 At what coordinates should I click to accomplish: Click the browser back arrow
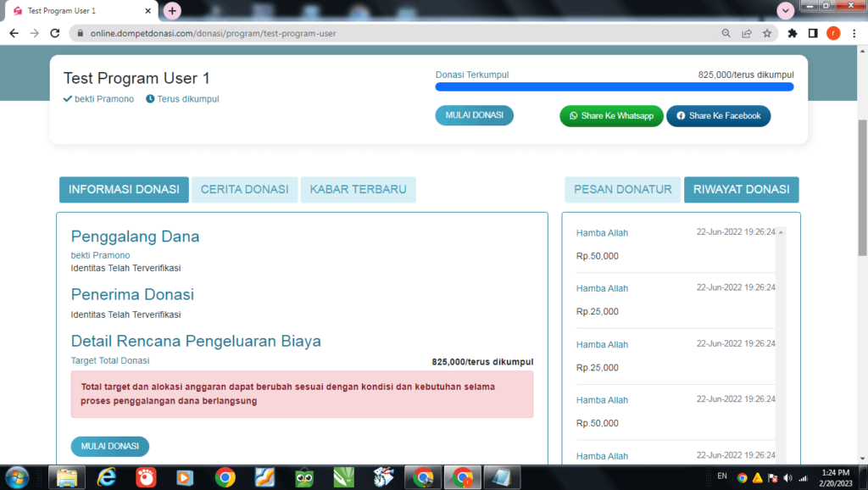14,33
